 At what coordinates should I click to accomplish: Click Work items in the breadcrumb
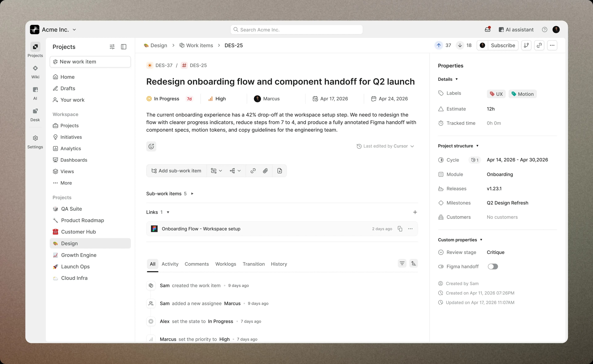pos(196,45)
